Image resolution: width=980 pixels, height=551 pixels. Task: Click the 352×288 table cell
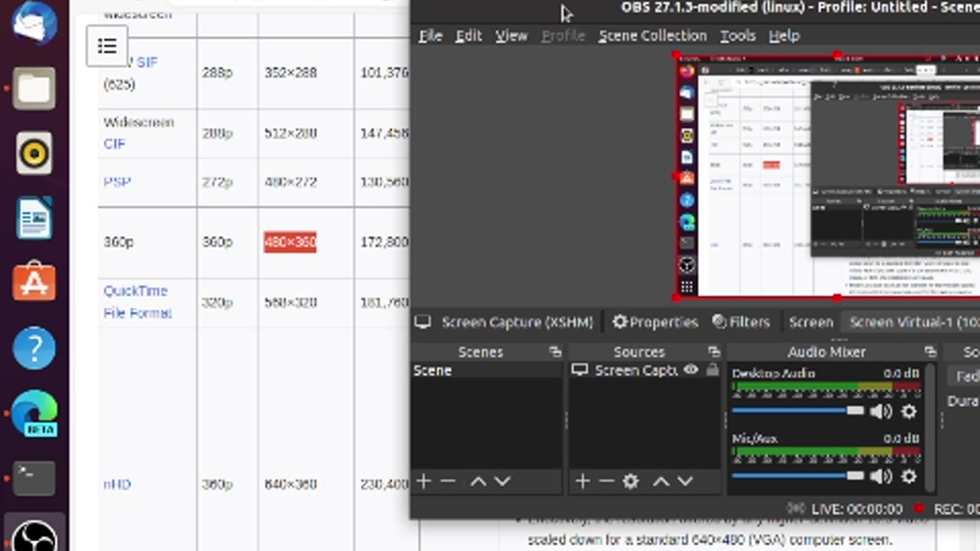290,73
